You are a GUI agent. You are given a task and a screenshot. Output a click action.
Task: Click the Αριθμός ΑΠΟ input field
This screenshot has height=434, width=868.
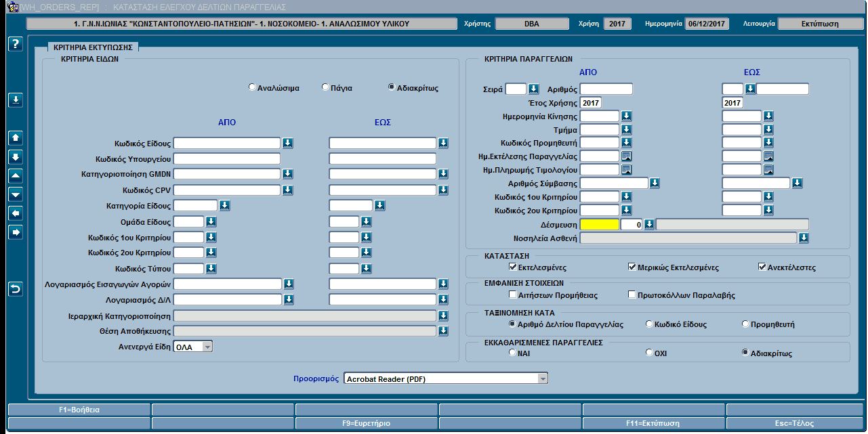pos(606,89)
